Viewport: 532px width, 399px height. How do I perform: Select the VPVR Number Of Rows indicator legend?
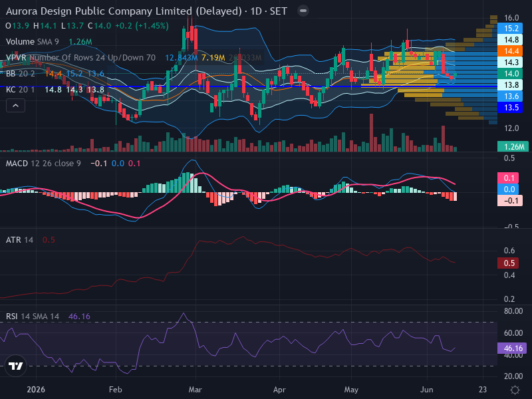tap(80, 58)
